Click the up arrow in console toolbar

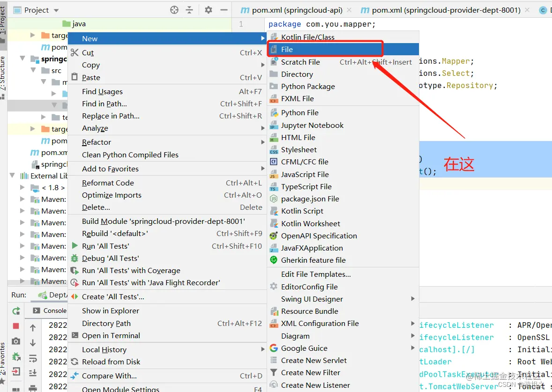(33, 328)
